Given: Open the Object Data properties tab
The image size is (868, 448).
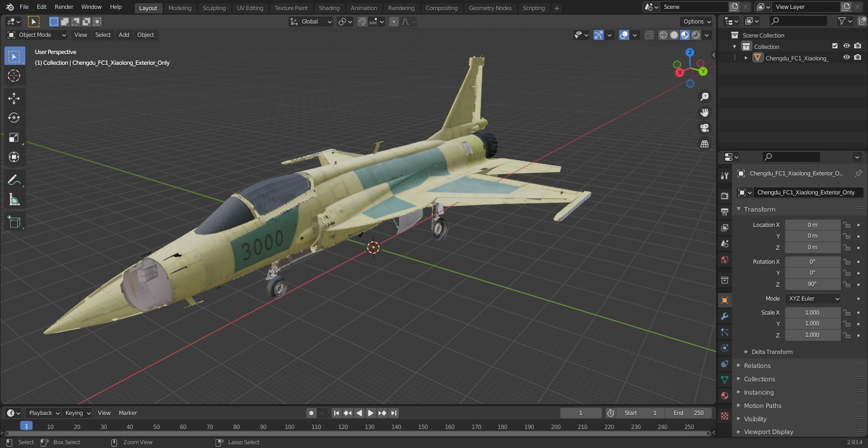Looking at the screenshot, I should pyautogui.click(x=724, y=379).
